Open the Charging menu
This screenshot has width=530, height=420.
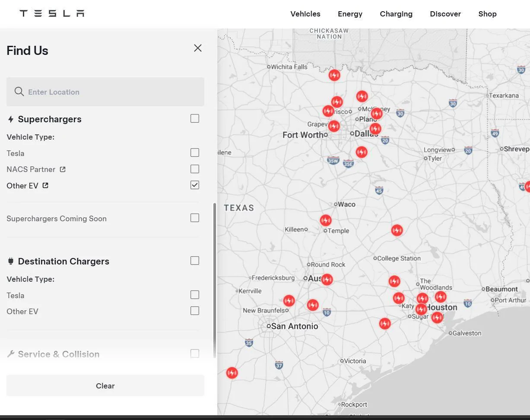396,14
